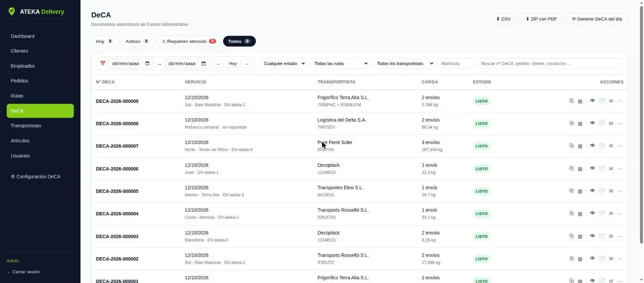Click the envelope icon for DECA-2026-000007

(611, 146)
